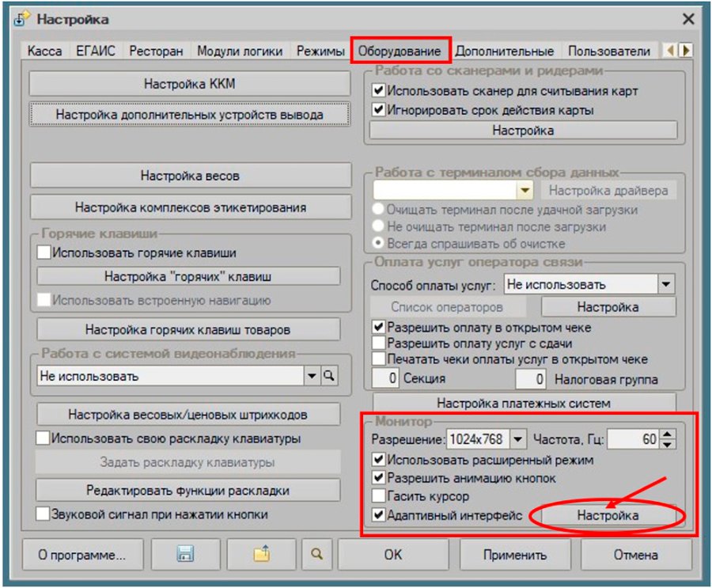Select the Пользователи tab
712x588 pixels.
pyautogui.click(x=609, y=51)
